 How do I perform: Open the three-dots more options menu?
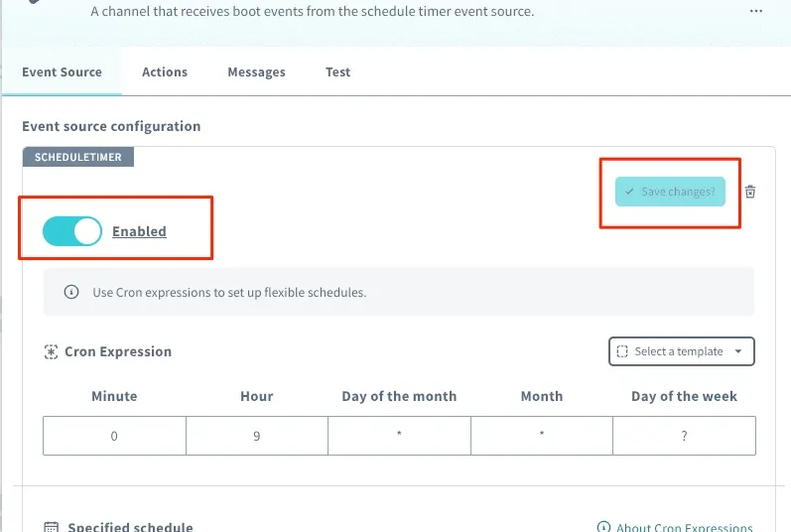click(x=755, y=11)
